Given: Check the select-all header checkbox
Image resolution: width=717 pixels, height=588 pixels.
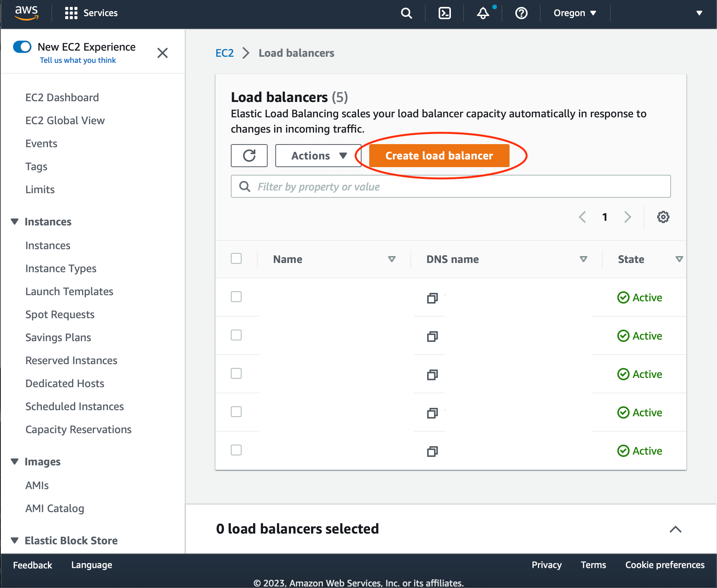Looking at the screenshot, I should click(236, 258).
